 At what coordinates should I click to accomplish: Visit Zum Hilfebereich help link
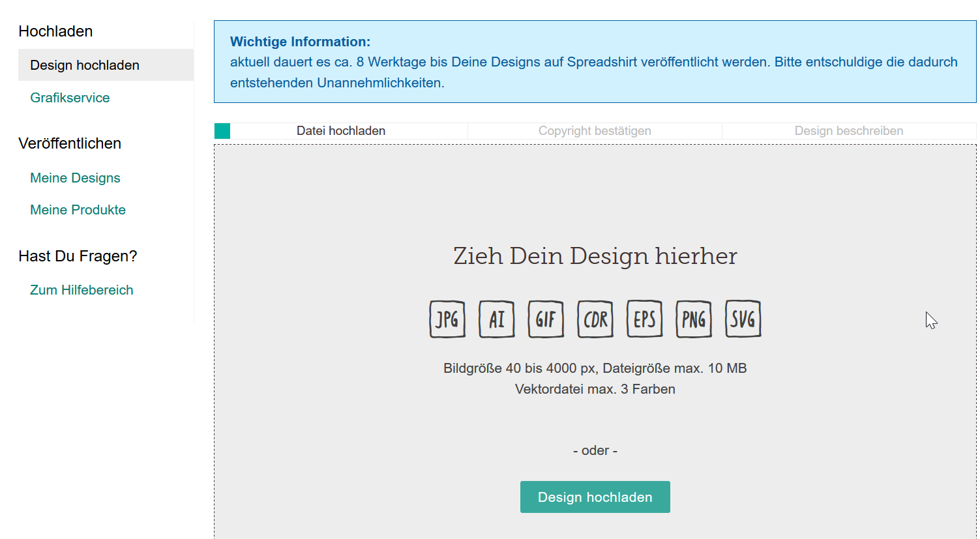pyautogui.click(x=82, y=290)
